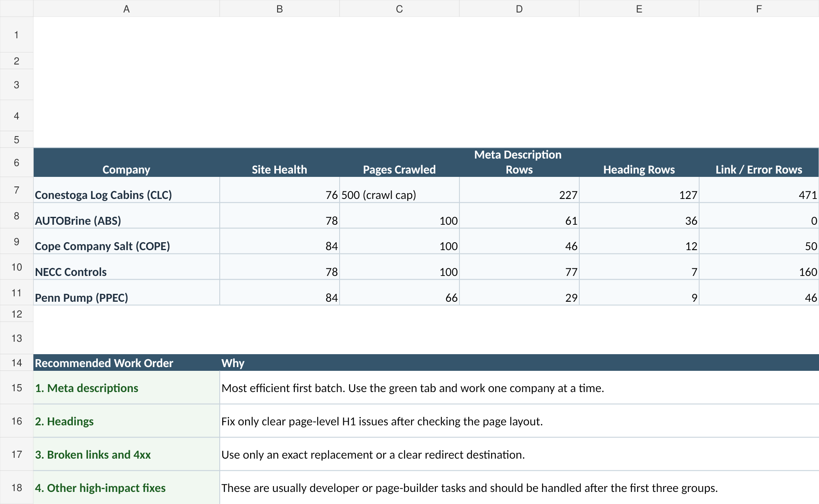This screenshot has height=504, width=819.
Task: Click the Heading Rows header cell
Action: coord(639,163)
